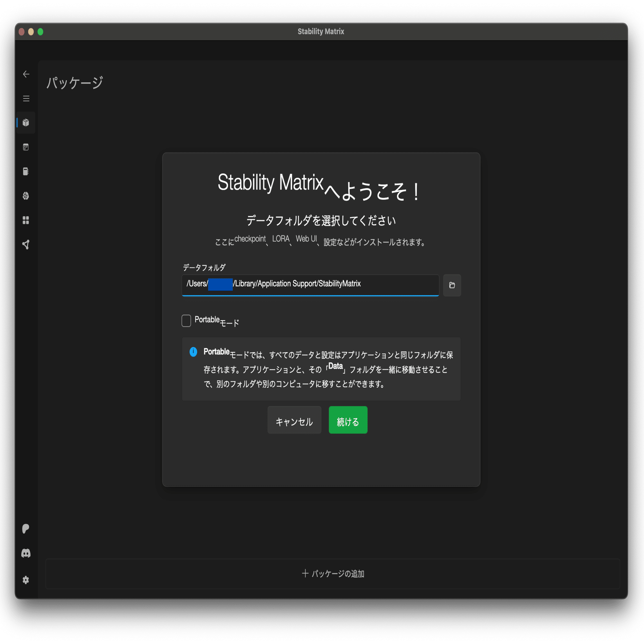Click the blue info icon in notice

click(x=193, y=352)
